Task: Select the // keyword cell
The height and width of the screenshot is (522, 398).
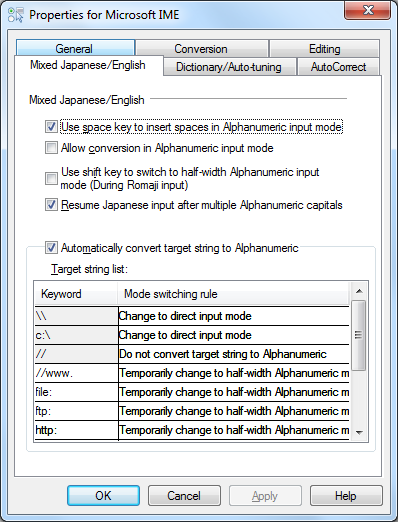Action: (76, 354)
